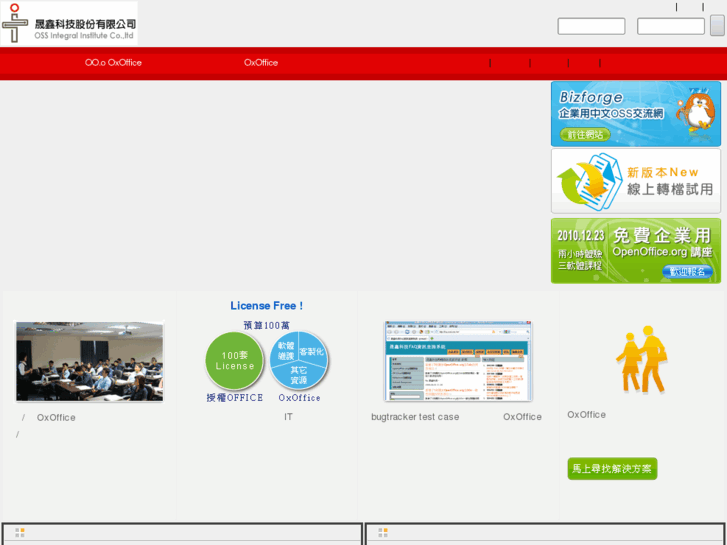This screenshot has height=545, width=727.
Task: Click the blue OxOffice pie circle graphic
Action: pos(299,359)
